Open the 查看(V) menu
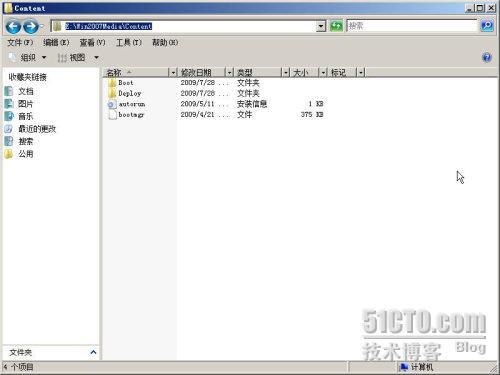 [x=92, y=42]
